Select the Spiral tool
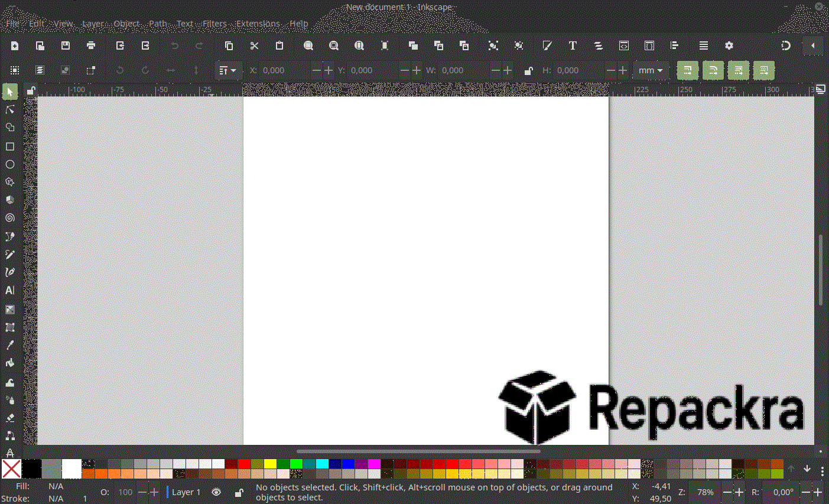This screenshot has height=504, width=829. (10, 218)
